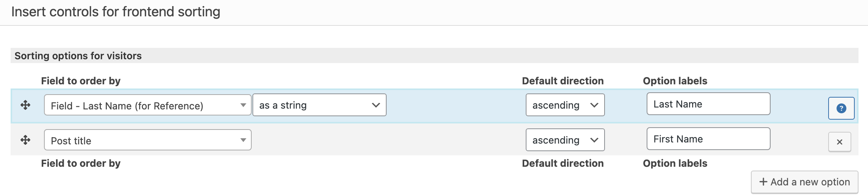Expand the 'as a string' type dropdown
This screenshot has width=868, height=196.
click(319, 105)
